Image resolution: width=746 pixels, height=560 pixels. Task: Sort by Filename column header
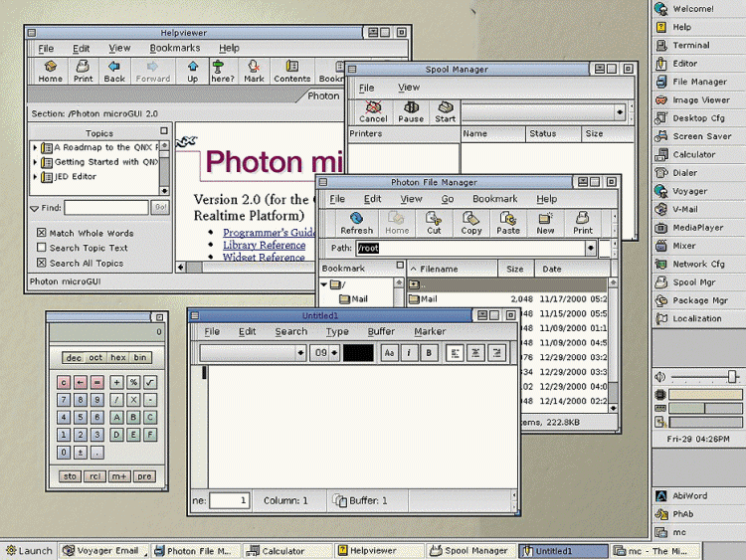tap(452, 269)
